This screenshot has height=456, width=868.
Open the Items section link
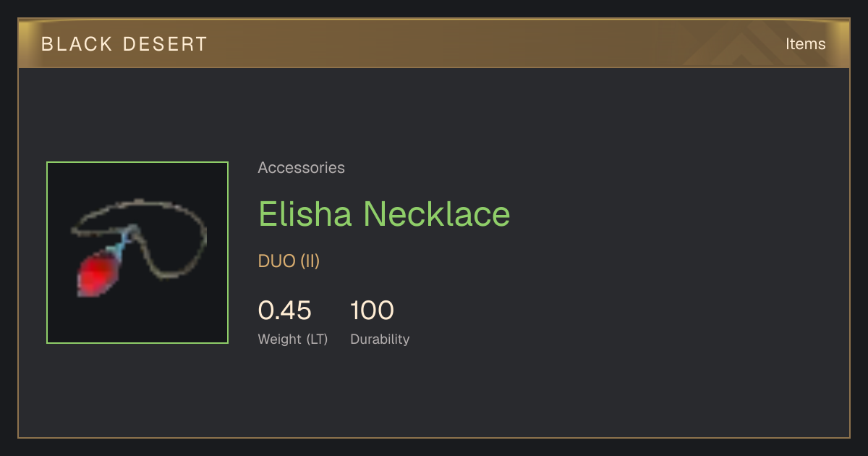click(x=805, y=43)
